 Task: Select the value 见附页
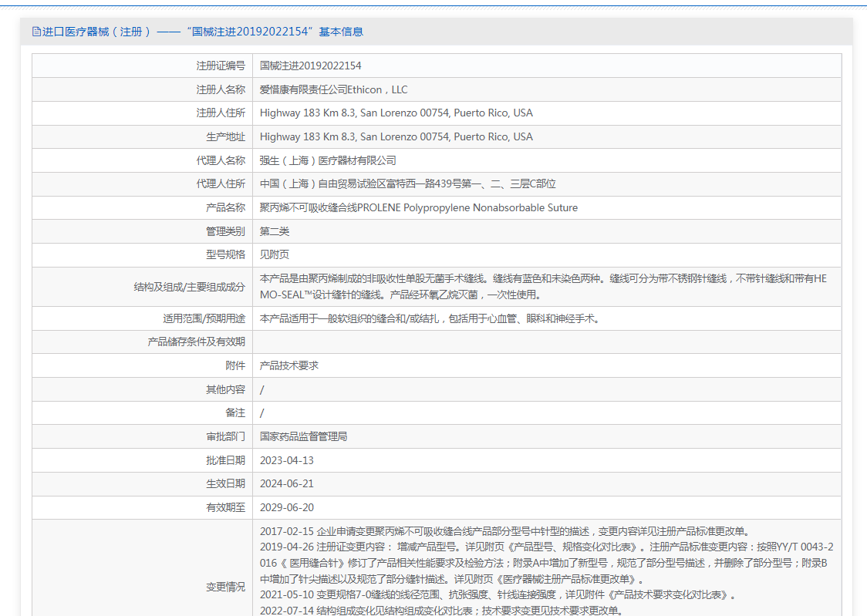point(275,254)
